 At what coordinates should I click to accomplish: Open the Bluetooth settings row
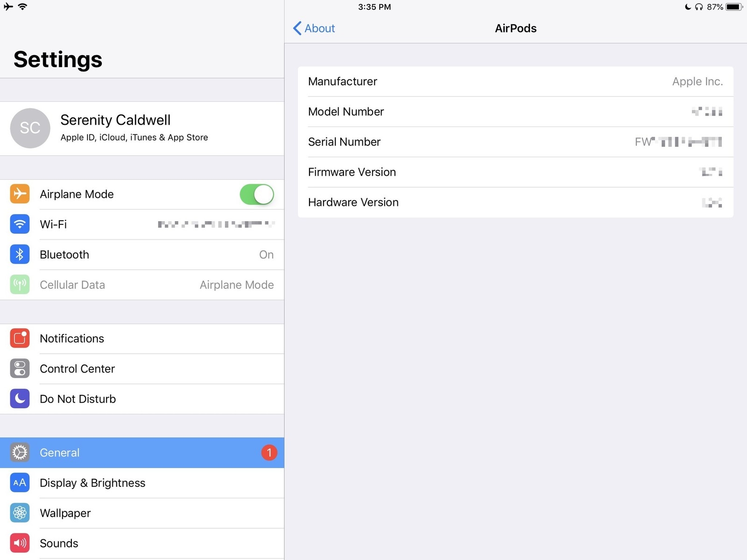tap(142, 254)
